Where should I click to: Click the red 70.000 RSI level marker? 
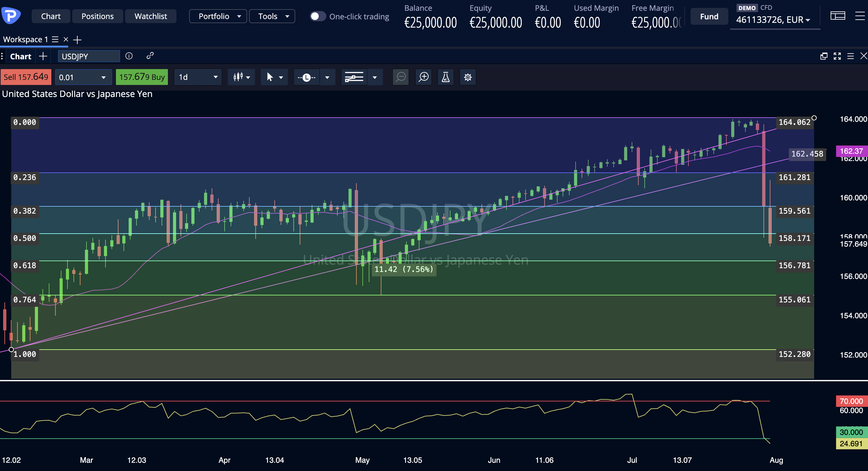pyautogui.click(x=852, y=401)
